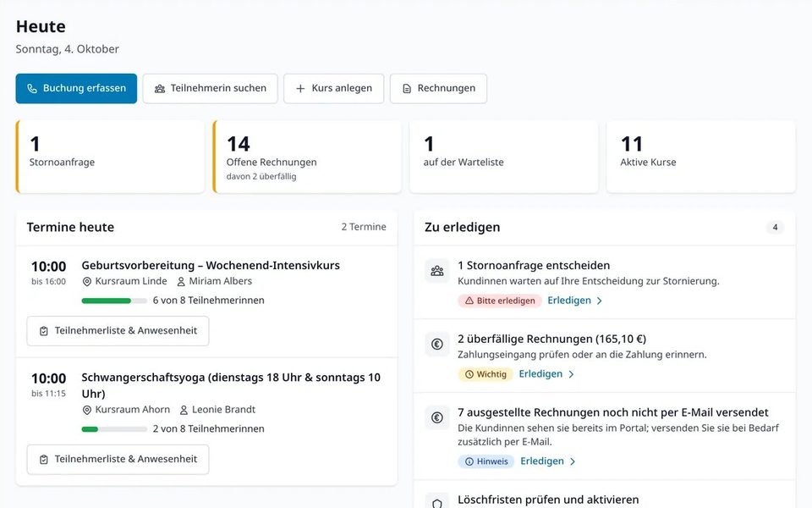Open the auf der Warteliste card
Image resolution: width=812 pixels, height=508 pixels.
504,157
